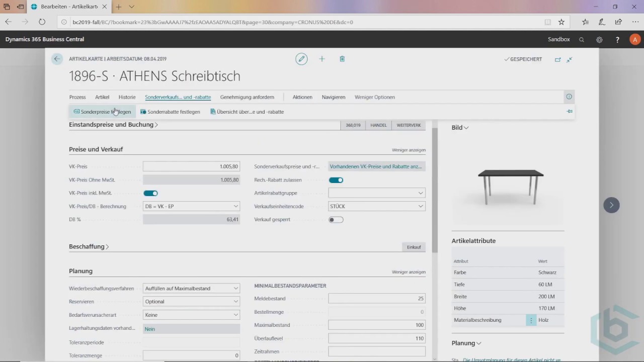The width and height of the screenshot is (644, 362).
Task: Click Weniger Optionen in the action bar
Action: click(x=375, y=97)
